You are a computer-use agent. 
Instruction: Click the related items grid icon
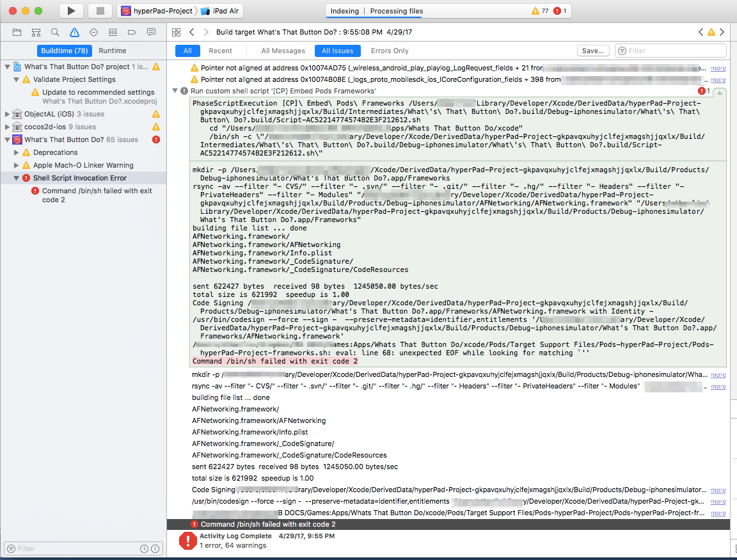click(x=175, y=32)
